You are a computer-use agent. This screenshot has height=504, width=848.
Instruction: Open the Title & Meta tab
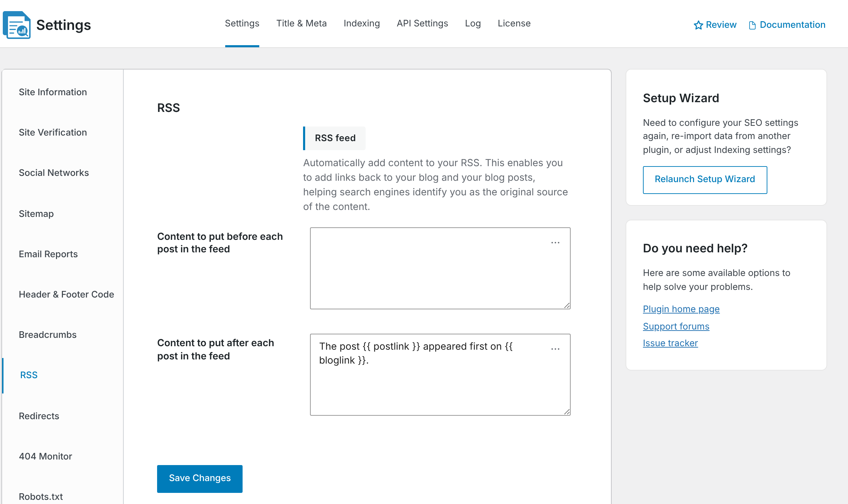[302, 23]
